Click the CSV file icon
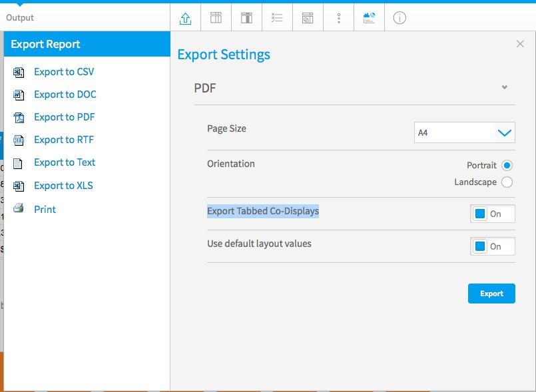Viewport: 536px width, 392px height. coord(19,72)
